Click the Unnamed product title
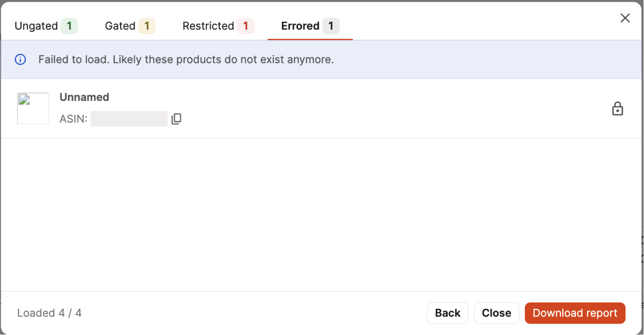This screenshot has width=644, height=335. (84, 97)
